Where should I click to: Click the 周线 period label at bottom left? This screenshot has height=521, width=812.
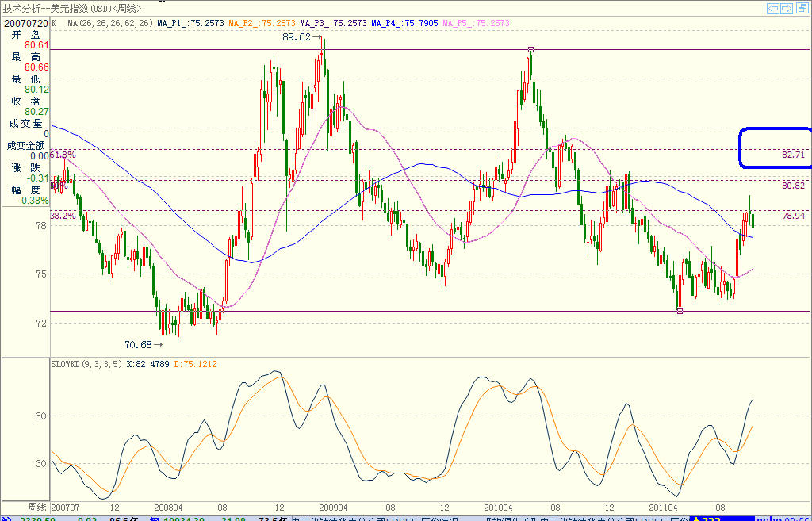(37, 508)
